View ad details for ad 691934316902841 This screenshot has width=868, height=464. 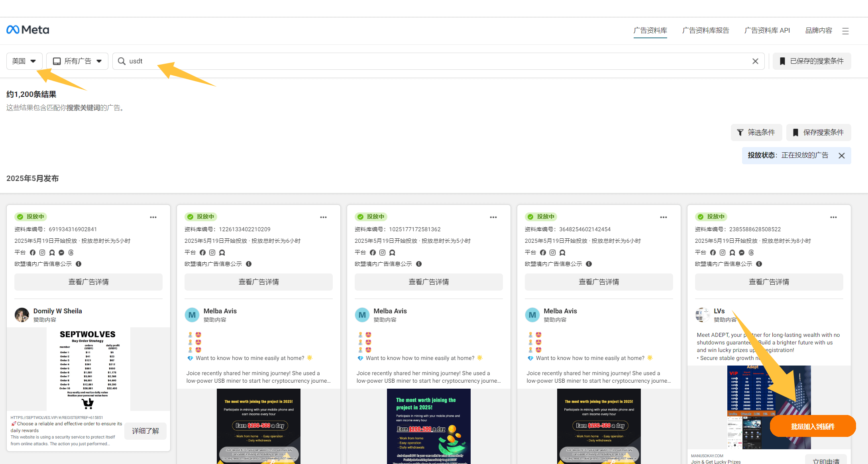coord(88,282)
